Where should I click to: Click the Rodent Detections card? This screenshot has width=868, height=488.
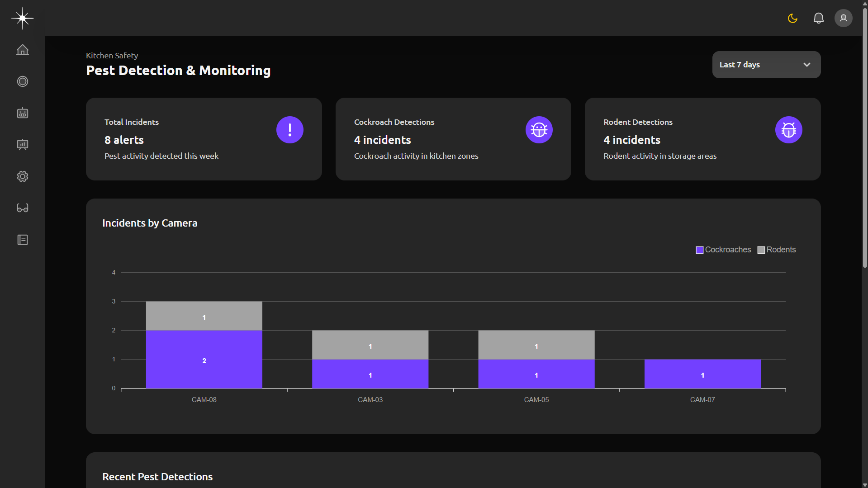[702, 139]
